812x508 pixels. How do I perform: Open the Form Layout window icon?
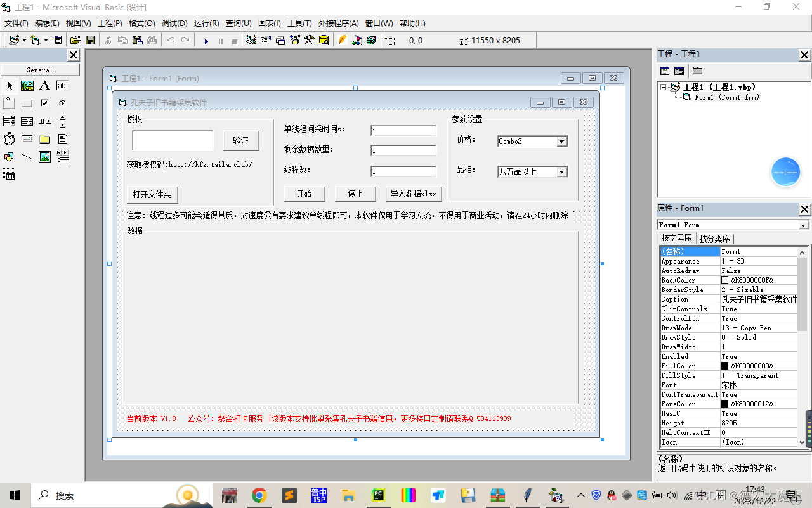pos(280,40)
